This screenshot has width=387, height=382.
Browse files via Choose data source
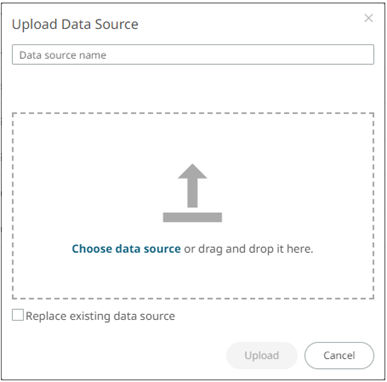pos(126,249)
